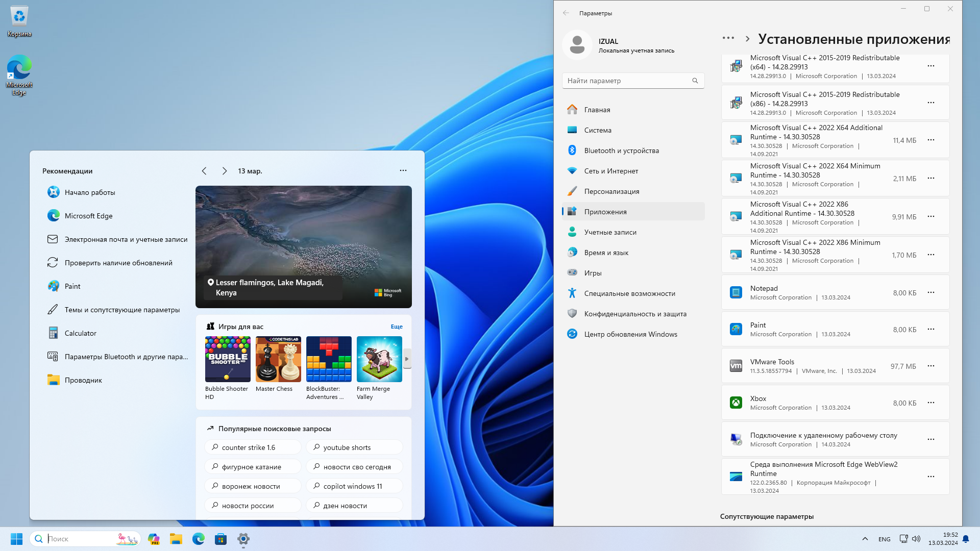980x551 pixels.
Task: Open options for Edge WebView2 Runtime
Action: [x=931, y=477]
